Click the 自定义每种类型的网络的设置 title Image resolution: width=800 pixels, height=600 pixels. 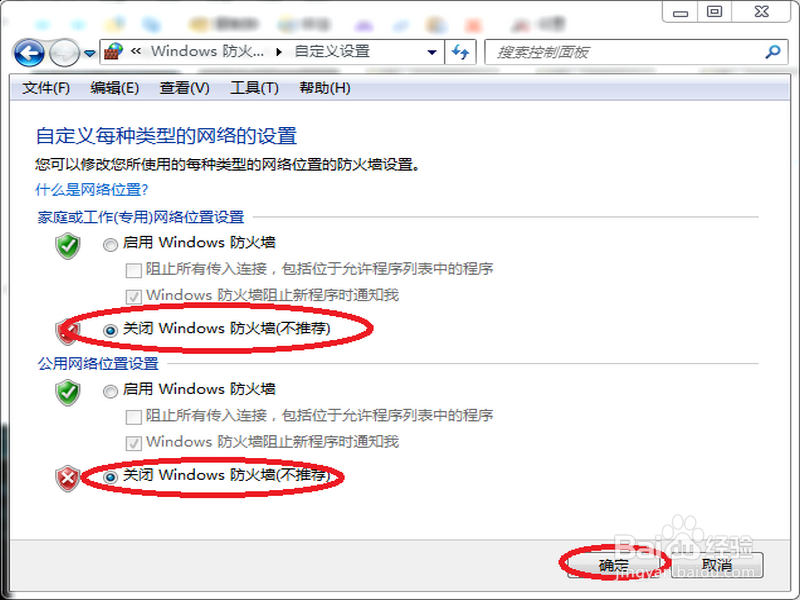[166, 136]
